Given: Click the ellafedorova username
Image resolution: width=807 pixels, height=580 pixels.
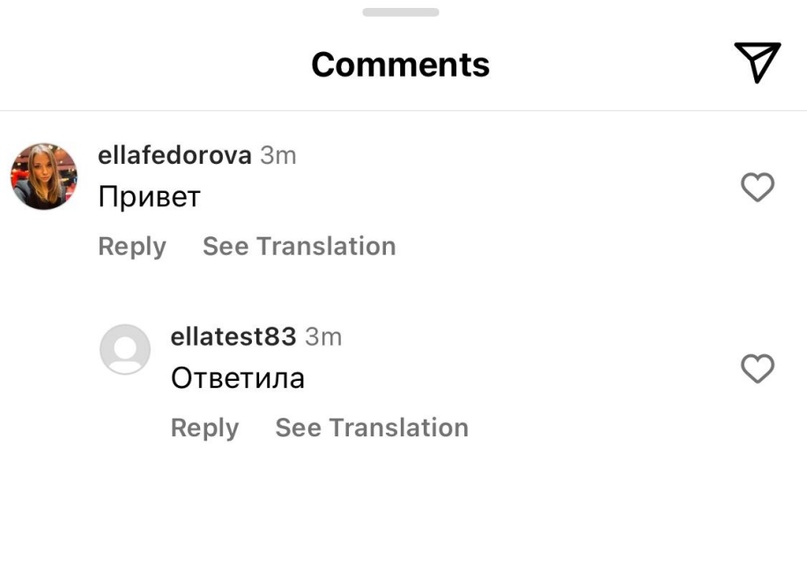Looking at the screenshot, I should coord(174,156).
